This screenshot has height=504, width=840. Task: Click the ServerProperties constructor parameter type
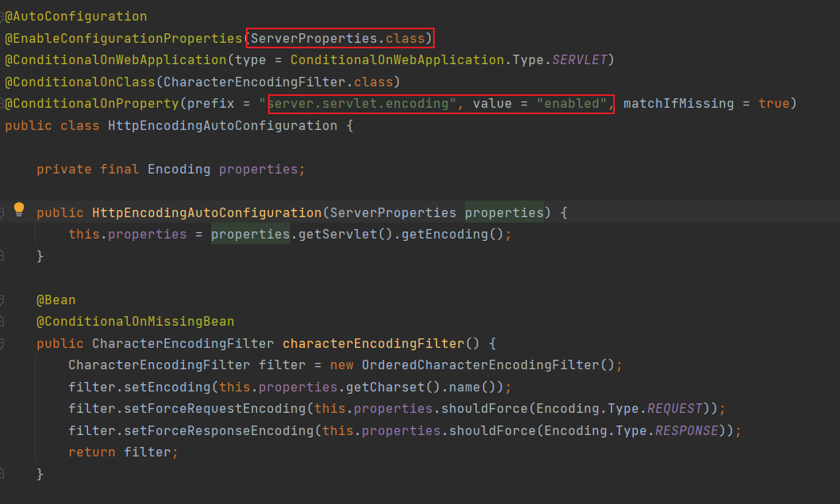(x=393, y=213)
